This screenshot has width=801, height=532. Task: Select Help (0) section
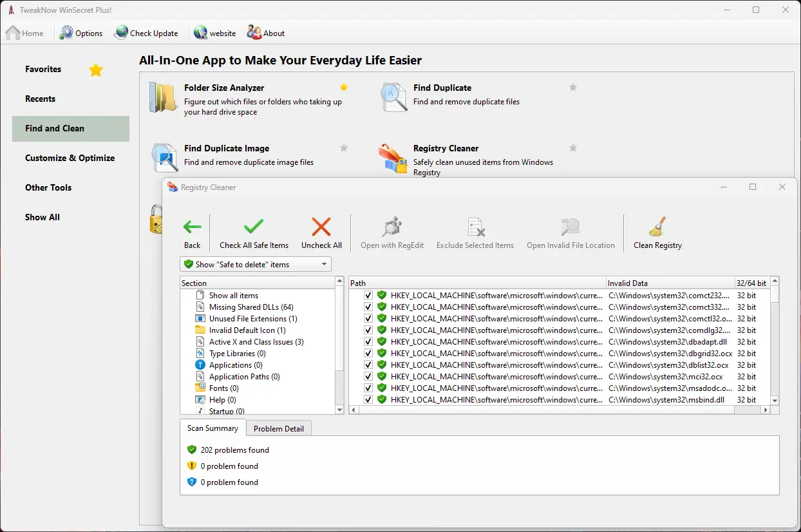223,400
